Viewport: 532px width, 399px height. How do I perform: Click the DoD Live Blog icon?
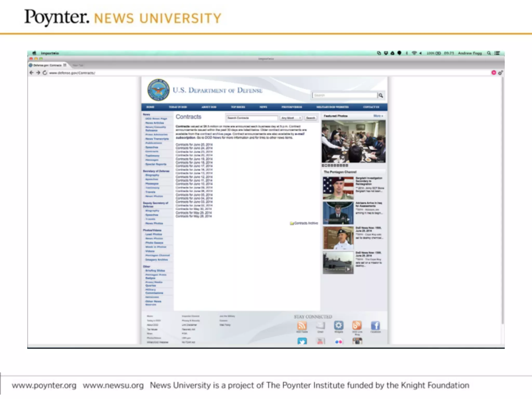[357, 325]
